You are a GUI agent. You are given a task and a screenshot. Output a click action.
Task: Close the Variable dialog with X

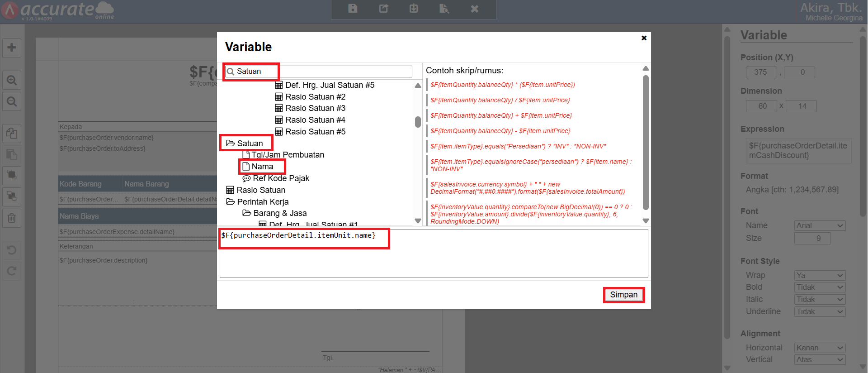tap(644, 38)
